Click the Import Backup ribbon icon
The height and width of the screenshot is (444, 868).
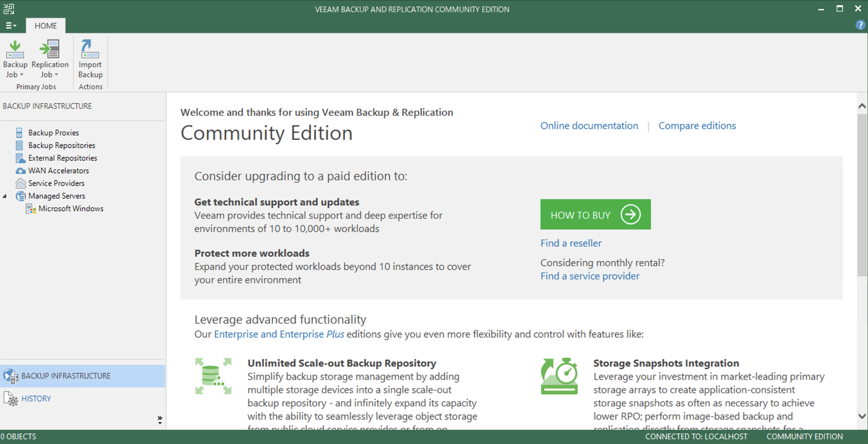pos(90,49)
